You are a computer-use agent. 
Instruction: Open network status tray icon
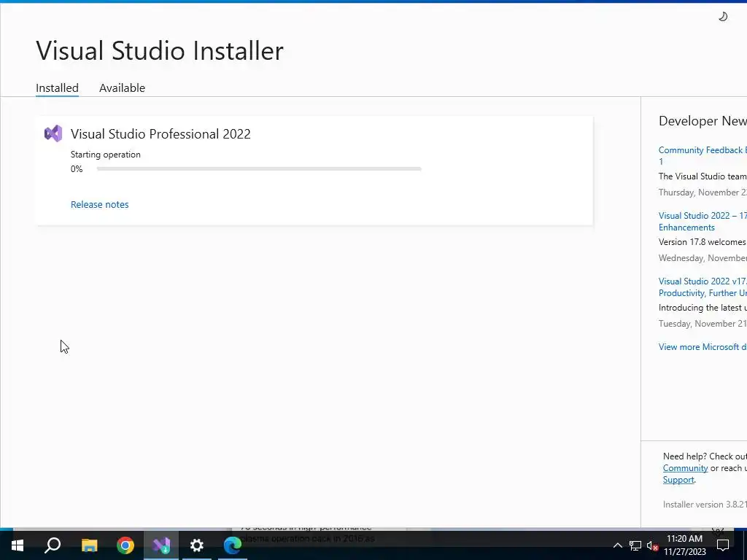[x=635, y=545]
